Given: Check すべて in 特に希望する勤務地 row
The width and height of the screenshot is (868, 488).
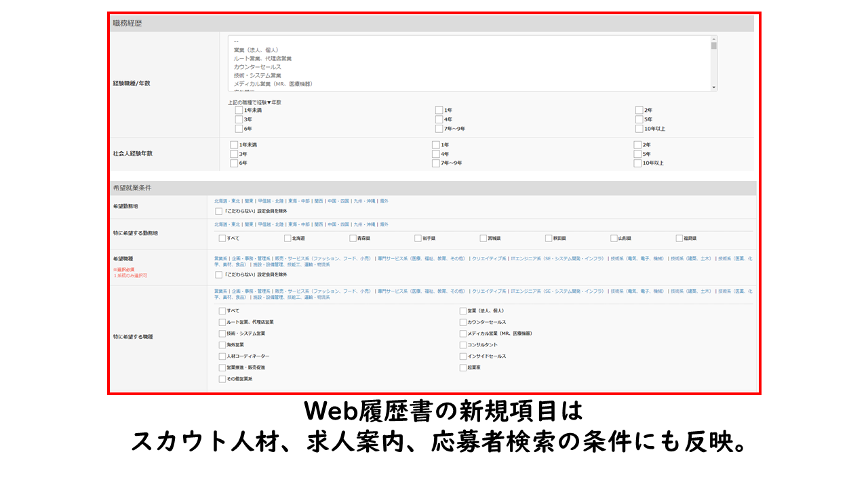Looking at the screenshot, I should pos(222,238).
